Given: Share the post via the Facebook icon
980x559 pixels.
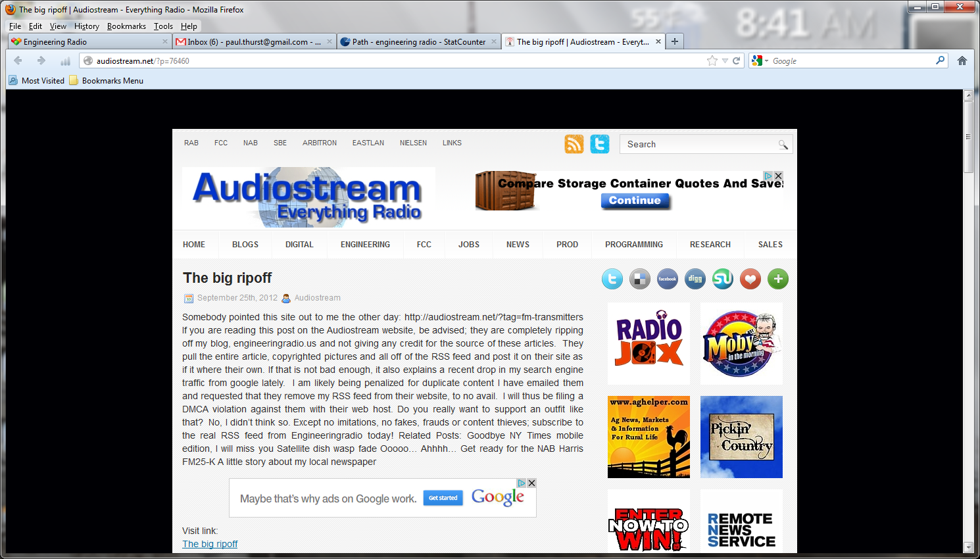Looking at the screenshot, I should pyautogui.click(x=667, y=279).
